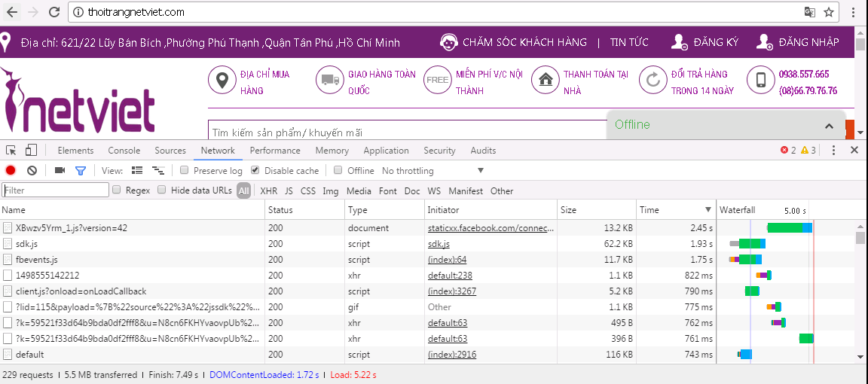Click the Đăng ký user icon
The image size is (868, 384).
coord(679,42)
